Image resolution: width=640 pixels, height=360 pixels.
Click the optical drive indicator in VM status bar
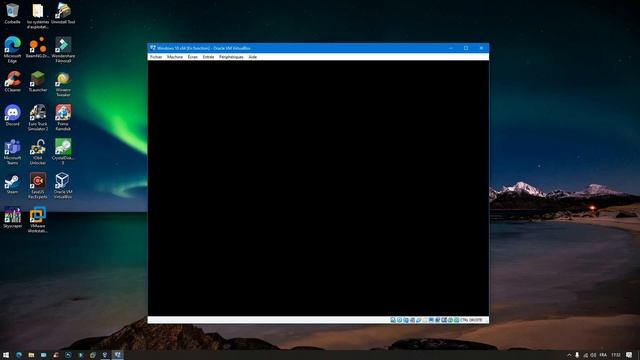[399, 320]
